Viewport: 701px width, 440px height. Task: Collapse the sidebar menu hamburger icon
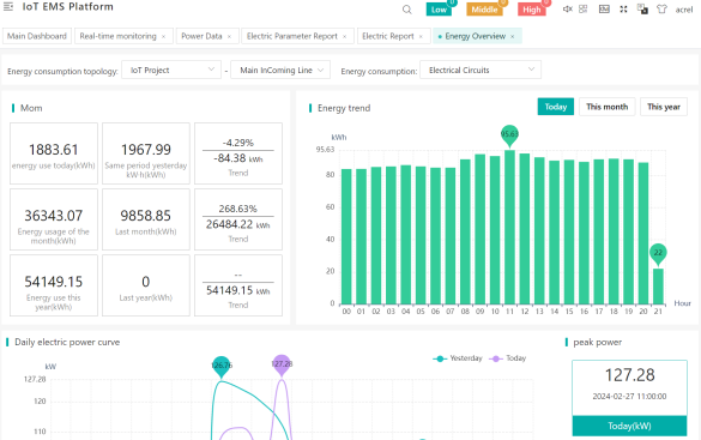[8, 8]
